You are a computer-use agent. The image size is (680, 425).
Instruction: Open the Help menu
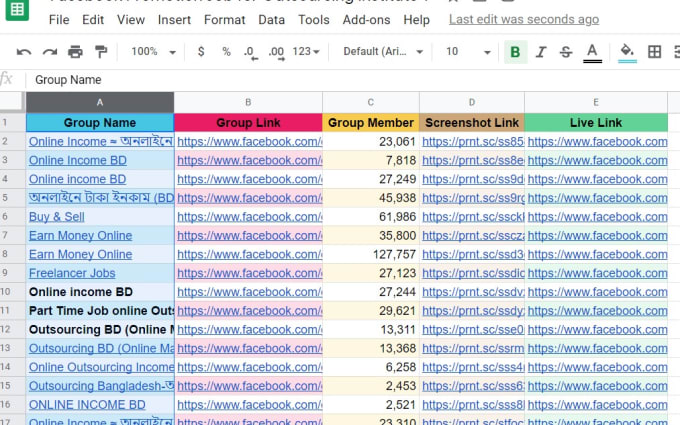[x=416, y=20]
